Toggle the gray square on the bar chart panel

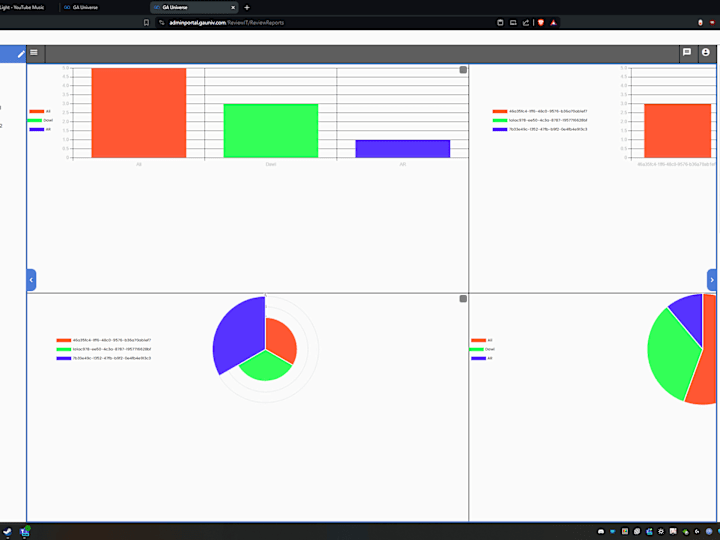click(463, 70)
